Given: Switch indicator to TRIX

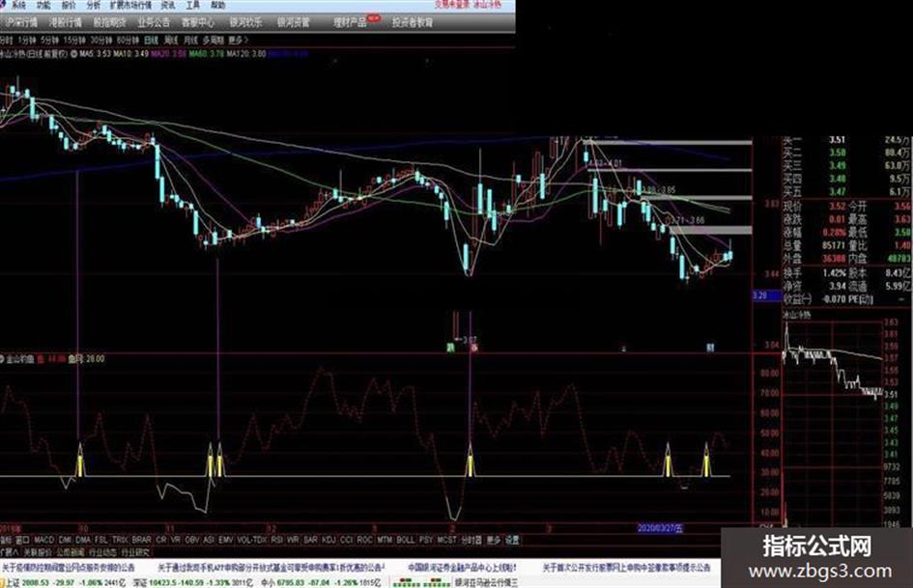Looking at the screenshot, I should (x=120, y=541).
